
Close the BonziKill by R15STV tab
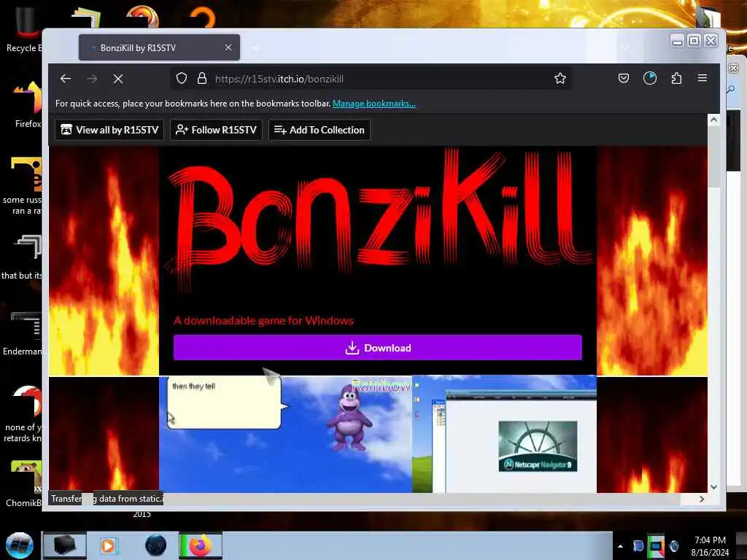tap(228, 47)
